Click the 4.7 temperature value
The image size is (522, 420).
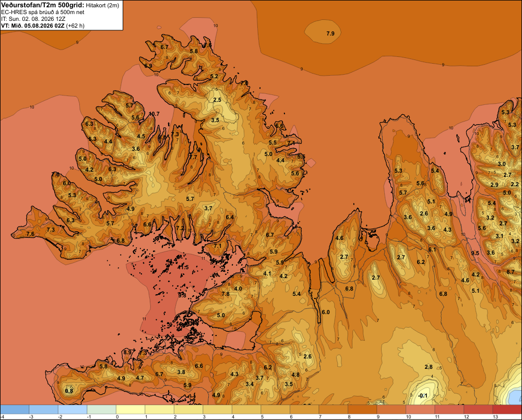[140, 378]
